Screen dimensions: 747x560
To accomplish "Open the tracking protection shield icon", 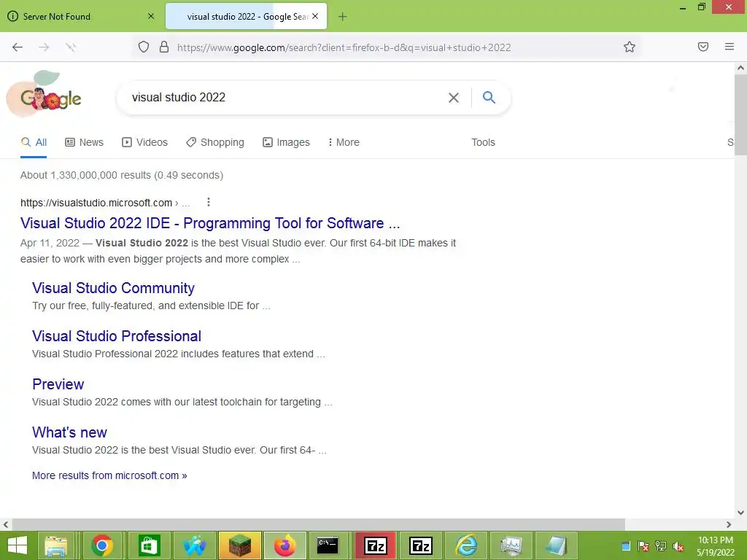I will coord(144,47).
